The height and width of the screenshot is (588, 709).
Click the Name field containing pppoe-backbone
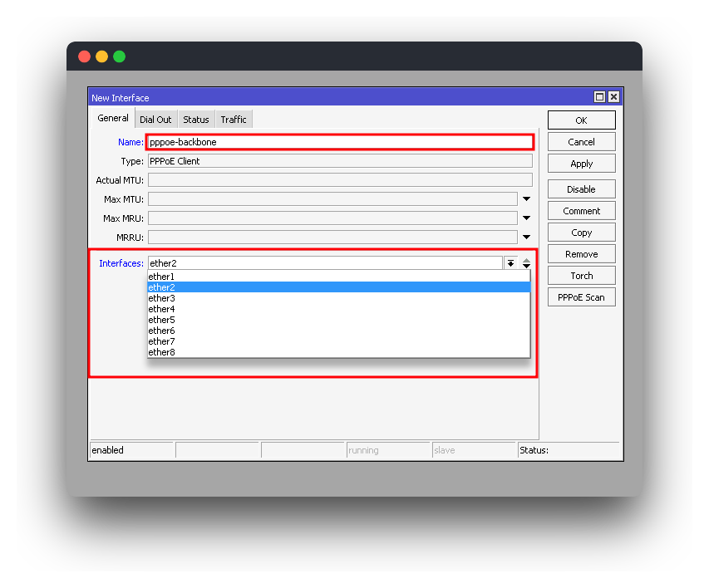(339, 142)
